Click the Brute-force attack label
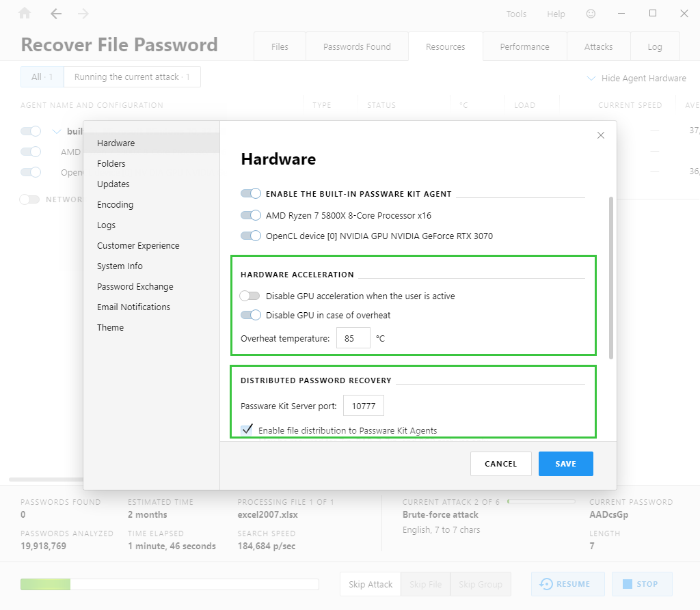This screenshot has height=610, width=700. 440,514
